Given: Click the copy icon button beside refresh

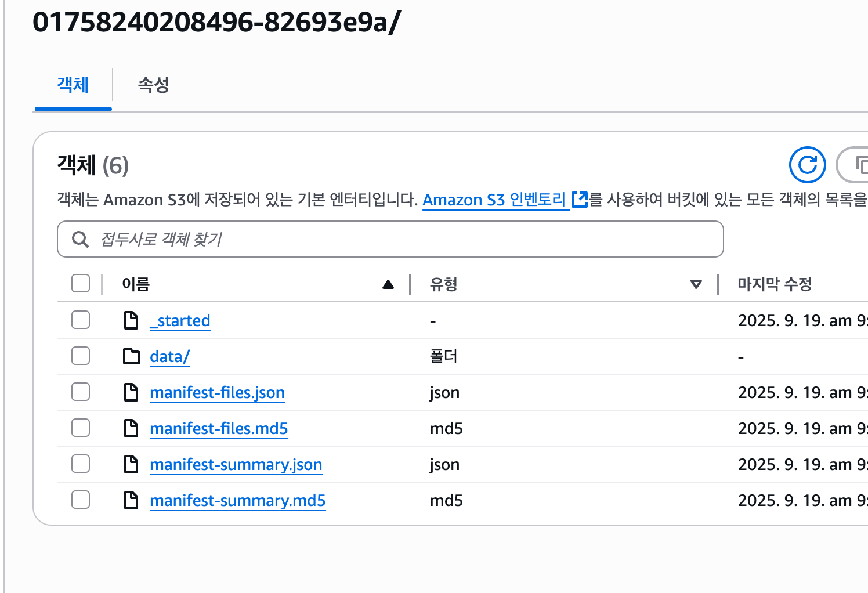Looking at the screenshot, I should 859,165.
